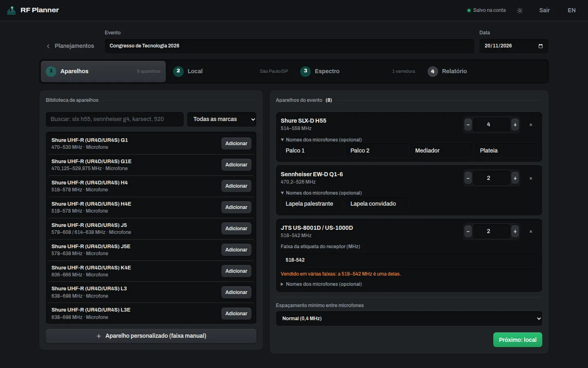Increase JTS US-8001D quantity with plus
The image size is (588, 368).
(515, 231)
